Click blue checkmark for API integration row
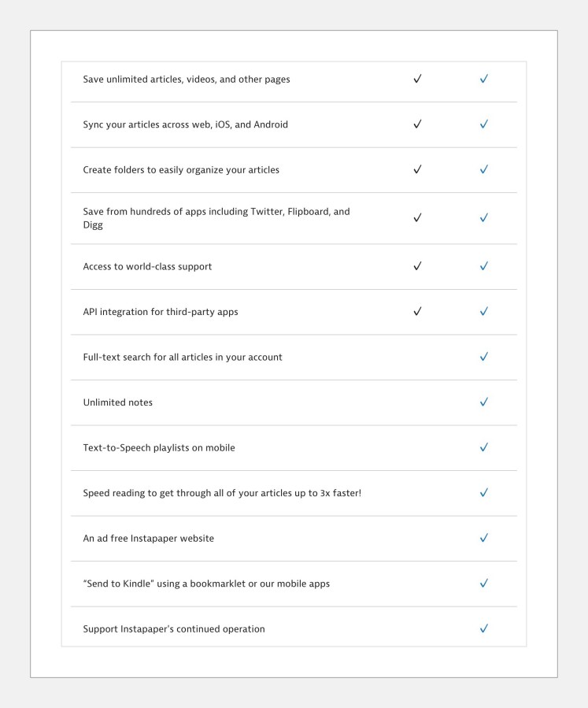Viewport: 588px width, 708px height. pyautogui.click(x=484, y=311)
